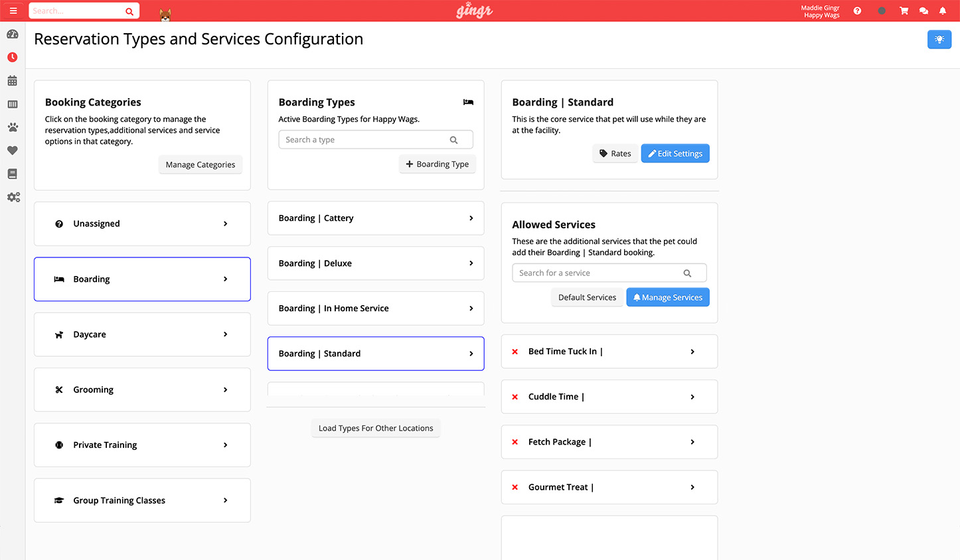The height and width of the screenshot is (560, 960).
Task: Remove the Gourmet Treat service
Action: point(515,487)
